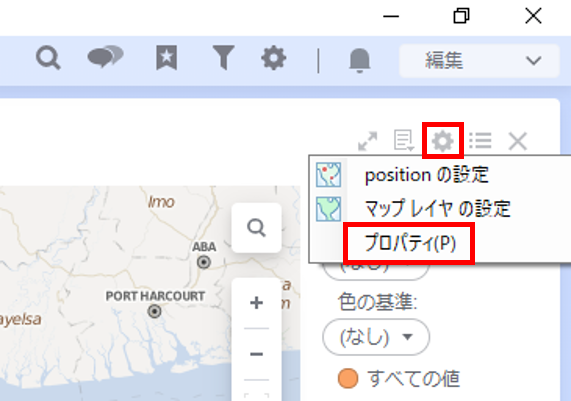The width and height of the screenshot is (571, 401).
Task: Open the bookmarks star icon
Action: tap(167, 58)
